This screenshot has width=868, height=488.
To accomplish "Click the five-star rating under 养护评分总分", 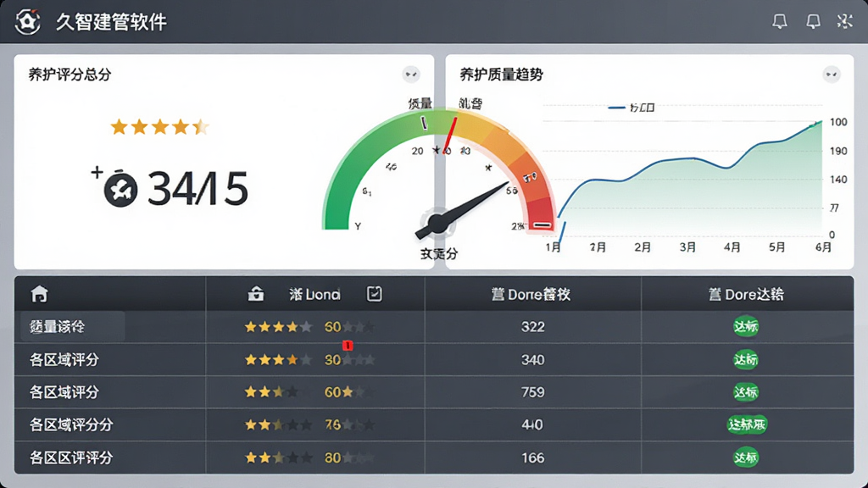I will 159,127.
